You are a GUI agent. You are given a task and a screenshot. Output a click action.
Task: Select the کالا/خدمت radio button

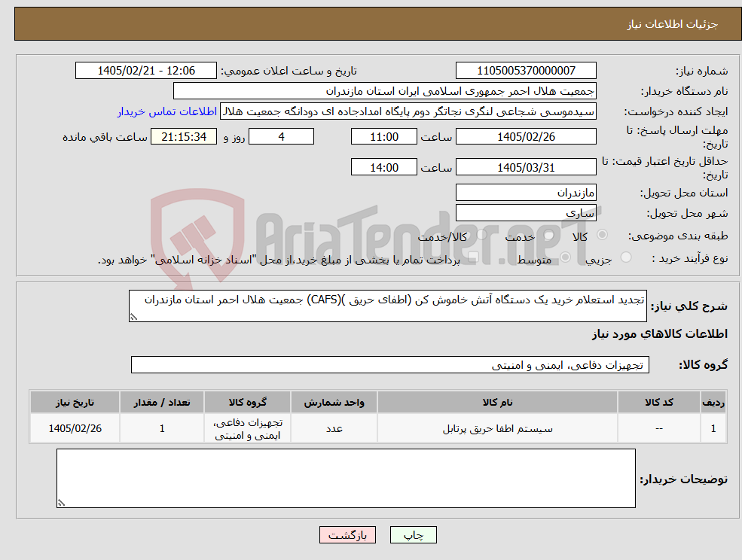[x=481, y=235]
